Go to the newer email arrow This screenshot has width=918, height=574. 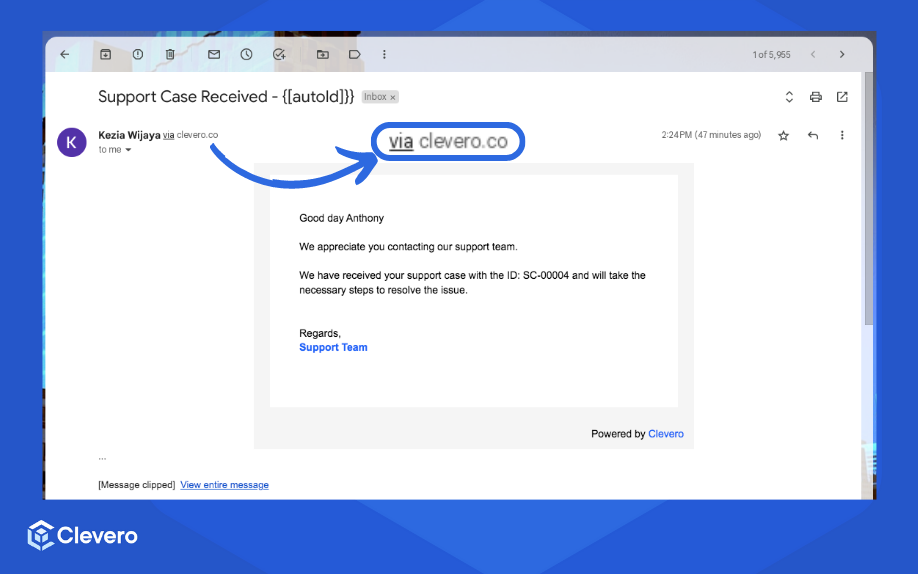[x=813, y=54]
